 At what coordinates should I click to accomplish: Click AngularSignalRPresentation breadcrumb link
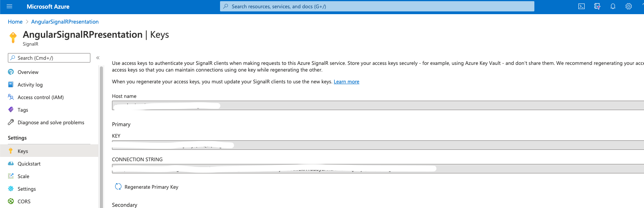65,22
